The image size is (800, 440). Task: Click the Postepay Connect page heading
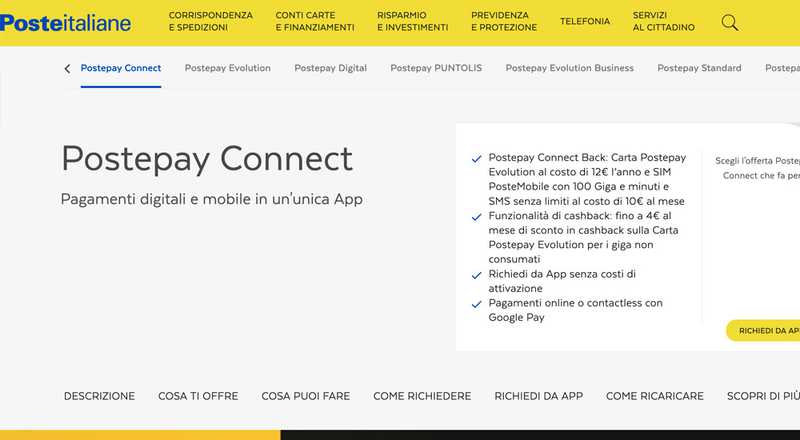207,159
